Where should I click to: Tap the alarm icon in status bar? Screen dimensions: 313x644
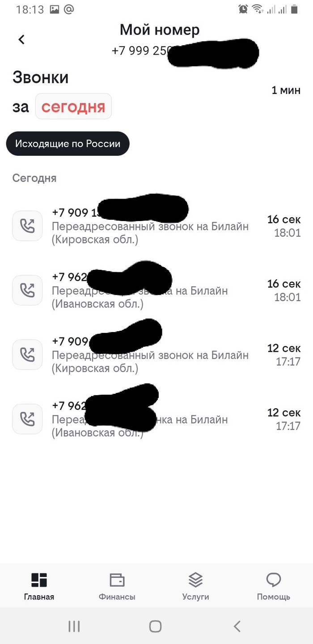click(243, 9)
